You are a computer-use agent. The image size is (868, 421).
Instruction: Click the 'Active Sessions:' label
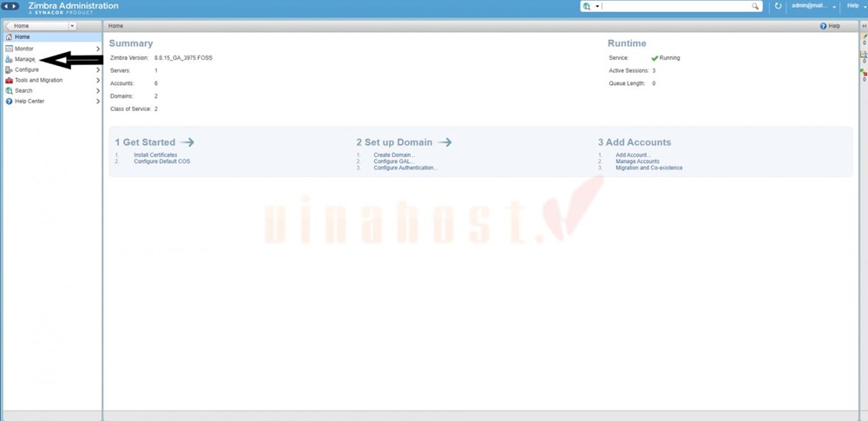628,71
